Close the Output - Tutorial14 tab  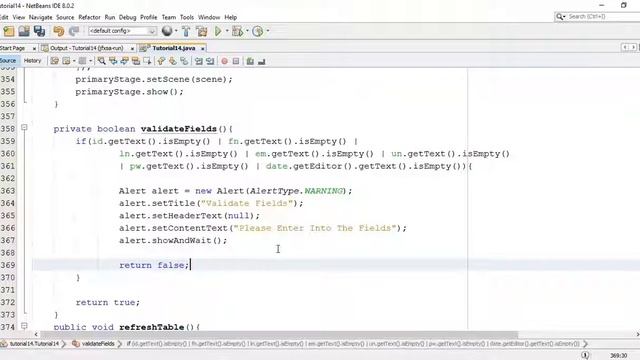132,49
